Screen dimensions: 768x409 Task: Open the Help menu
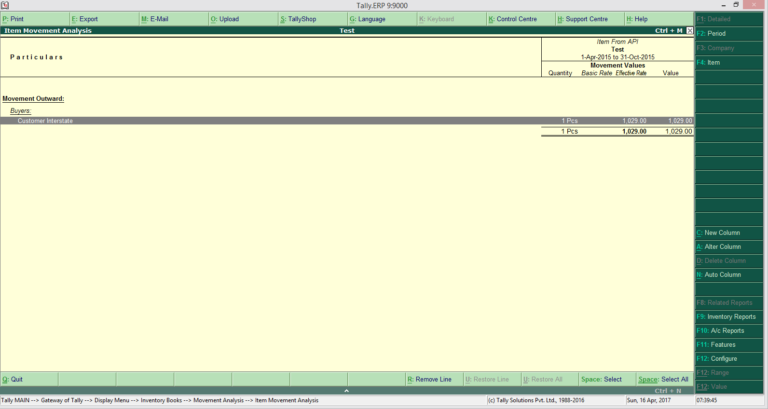coord(659,19)
